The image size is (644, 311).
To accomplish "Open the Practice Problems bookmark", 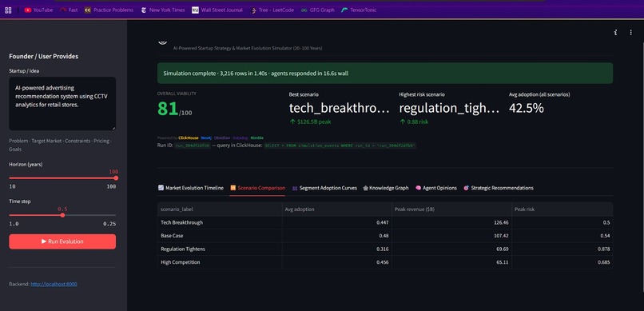I will (109, 10).
